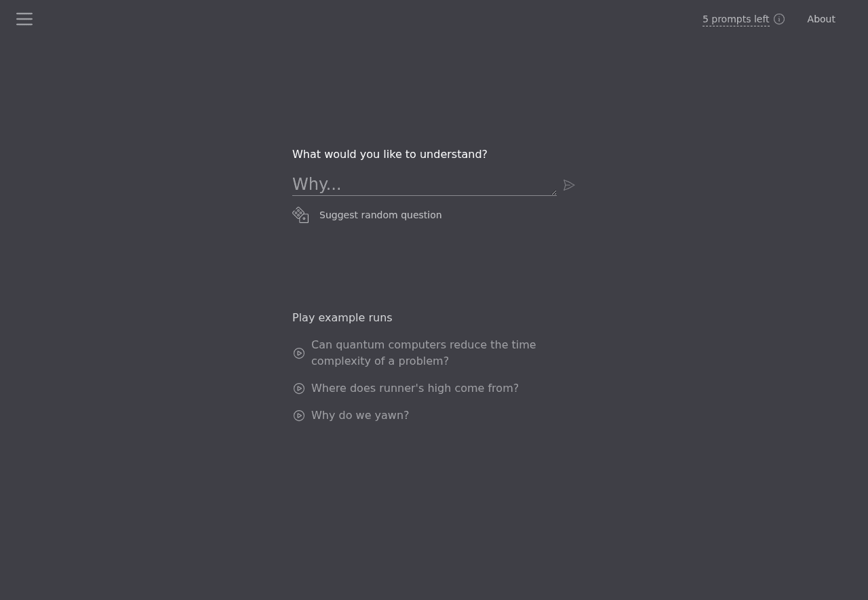Viewport: 868px width, 600px height.
Task: Click 'Suggest random question' label
Action: tap(380, 215)
